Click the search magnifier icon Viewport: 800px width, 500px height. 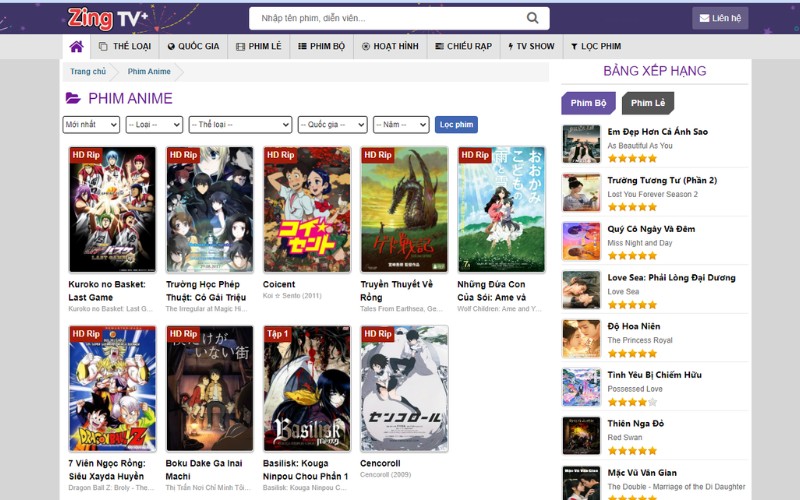532,18
